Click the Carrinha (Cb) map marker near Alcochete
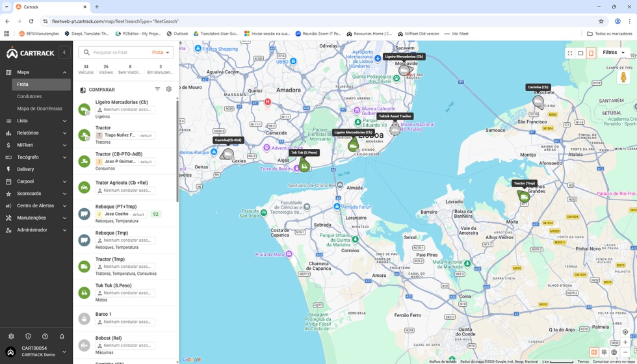This screenshot has height=364, width=637. pyautogui.click(x=538, y=101)
